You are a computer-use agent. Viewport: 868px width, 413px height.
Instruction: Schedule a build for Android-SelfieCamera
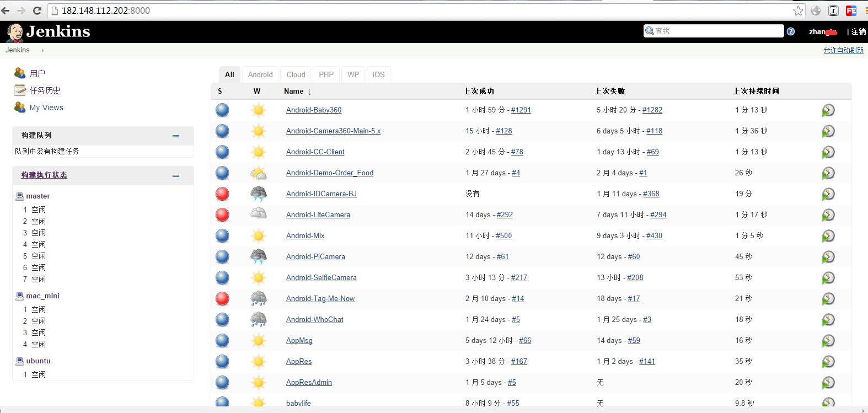coord(828,278)
